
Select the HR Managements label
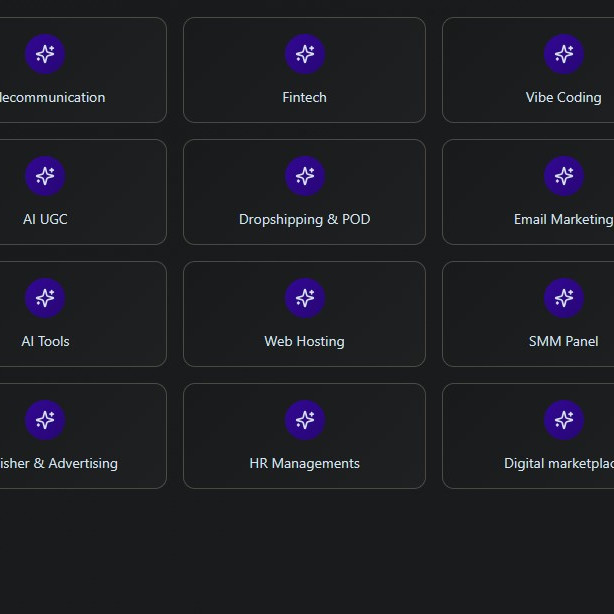click(x=304, y=464)
